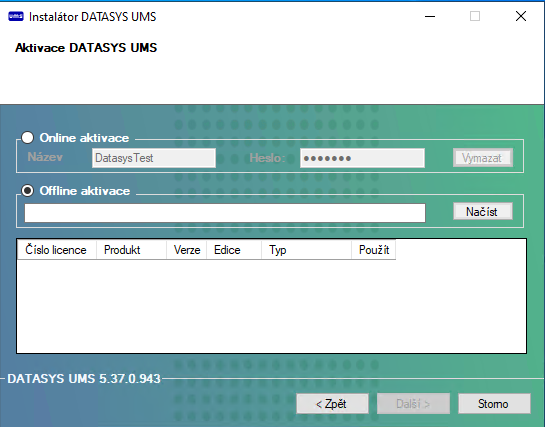Close the Instalátor DATASYS UMS window
The image size is (545, 427).
click(x=521, y=16)
